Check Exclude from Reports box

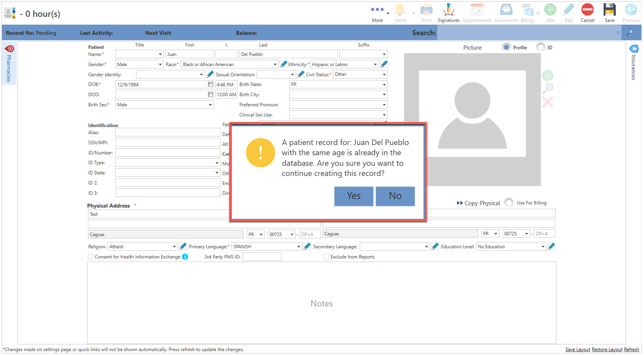click(x=326, y=257)
